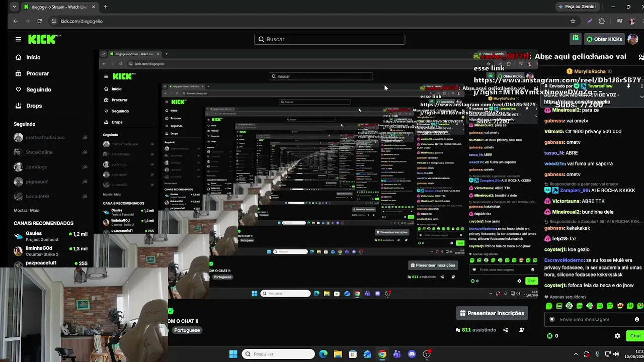
Task: Click the main Presentear inscrições button
Action: [492, 313]
